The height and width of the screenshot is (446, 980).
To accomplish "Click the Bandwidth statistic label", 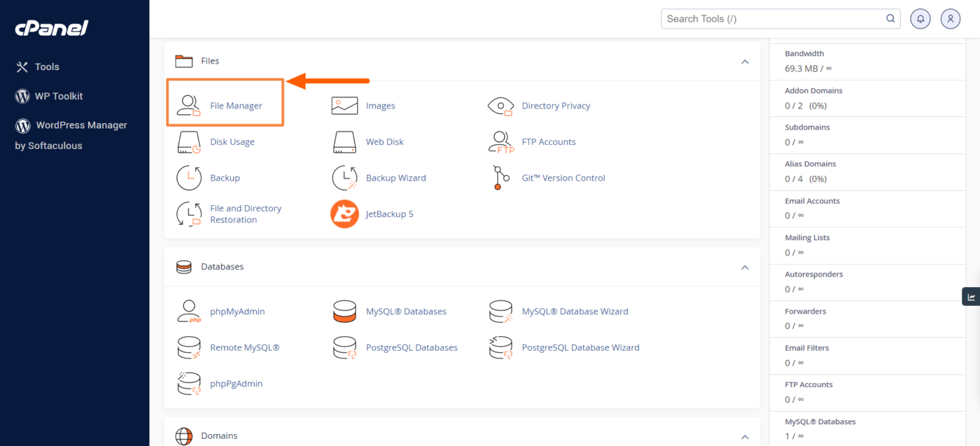I will pos(804,53).
